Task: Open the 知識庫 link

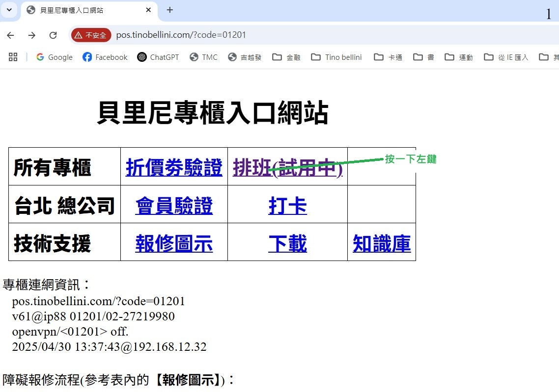Action: pos(381,243)
